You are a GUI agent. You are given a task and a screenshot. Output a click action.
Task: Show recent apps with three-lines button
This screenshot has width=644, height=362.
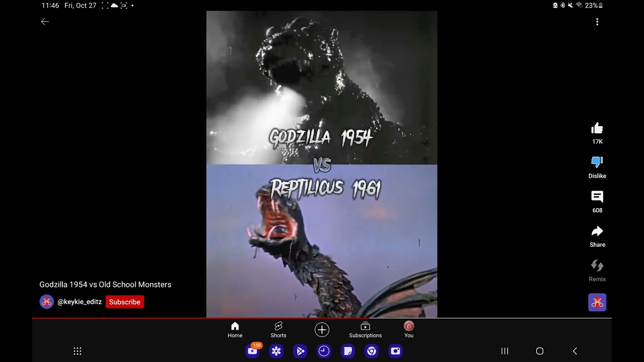click(x=505, y=351)
